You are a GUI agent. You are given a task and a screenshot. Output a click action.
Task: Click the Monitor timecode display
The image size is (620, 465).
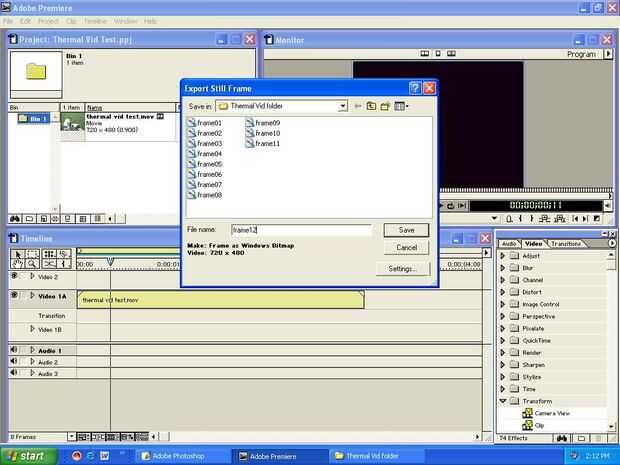coord(536,206)
